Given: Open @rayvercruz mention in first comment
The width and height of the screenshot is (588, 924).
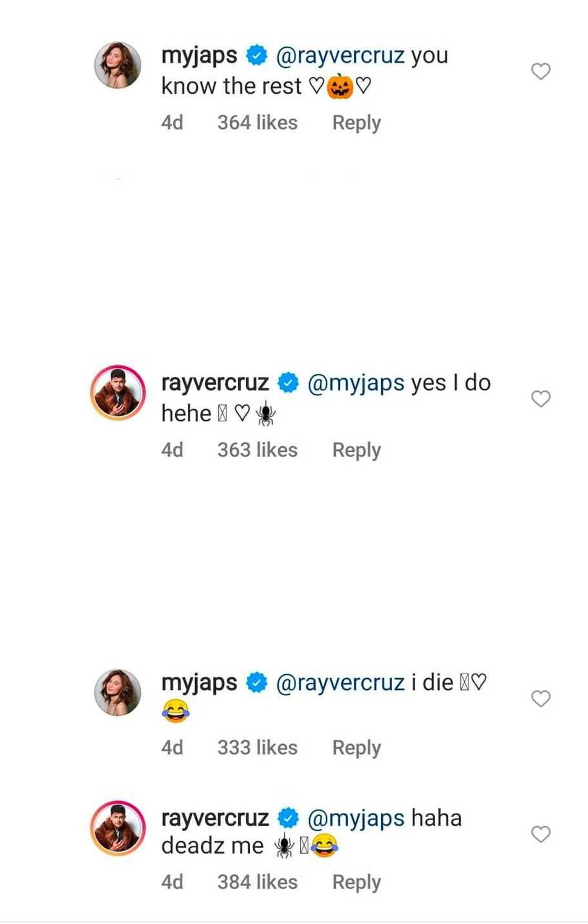Looking at the screenshot, I should 340,56.
